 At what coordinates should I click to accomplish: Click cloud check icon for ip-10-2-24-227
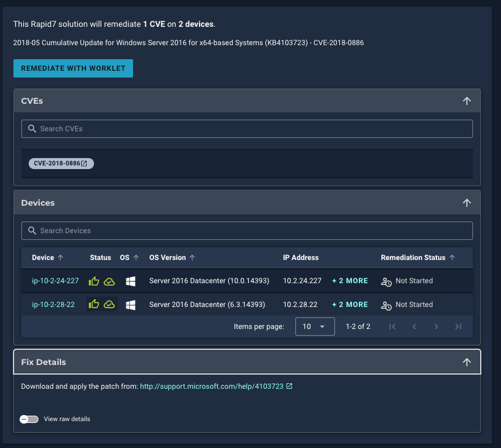tap(109, 281)
